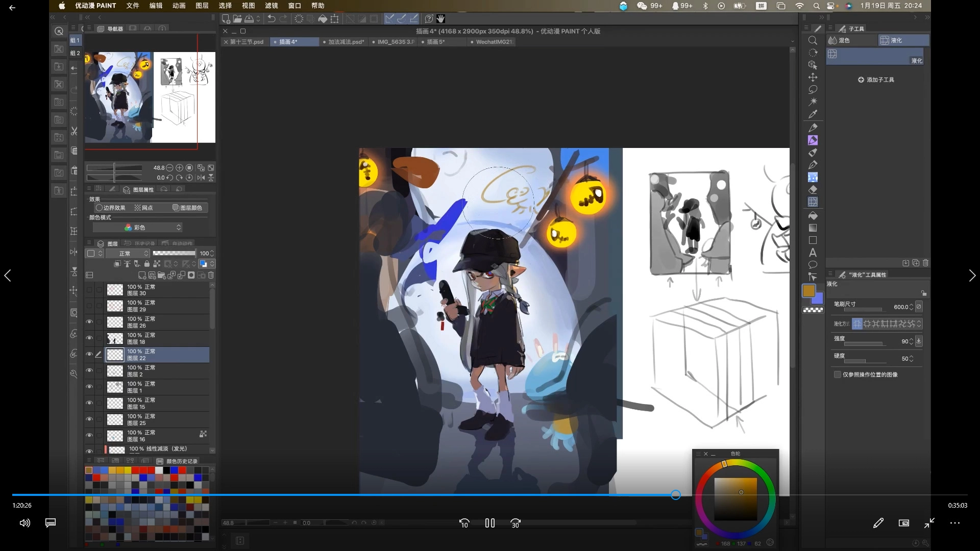Select the Move layer tool
This screenshot has width=980, height=551.
point(813,77)
